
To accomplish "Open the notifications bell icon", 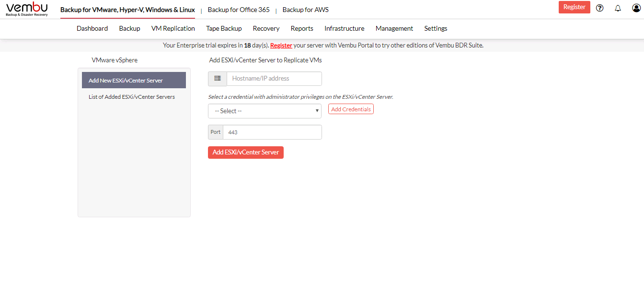I will (618, 8).
